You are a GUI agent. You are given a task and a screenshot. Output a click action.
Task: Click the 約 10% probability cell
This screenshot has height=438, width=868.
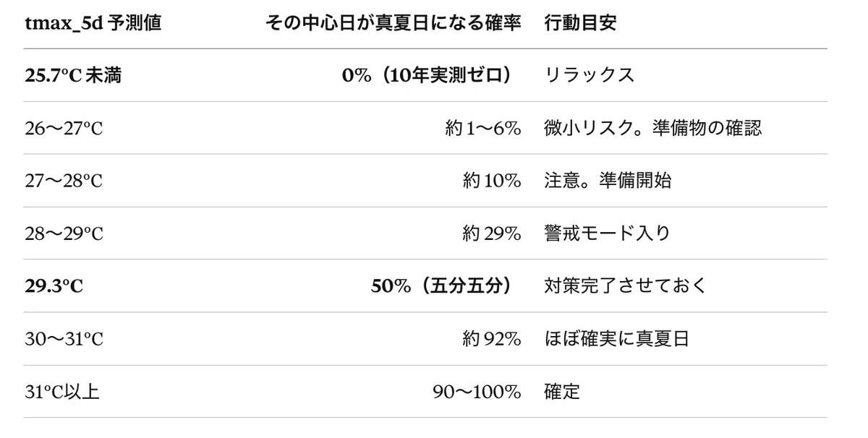point(492,181)
